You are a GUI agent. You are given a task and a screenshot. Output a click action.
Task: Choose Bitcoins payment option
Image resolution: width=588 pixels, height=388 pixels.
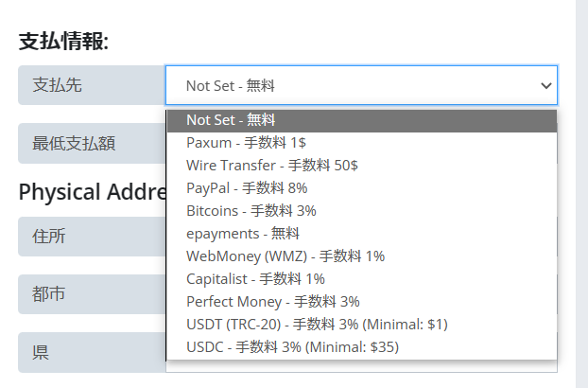[361, 210]
